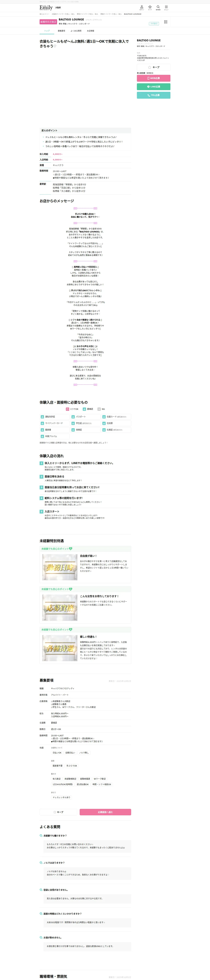Click the マイナンバーカード triangle icon
Image resolution: width=210 pixels, height=980 pixels.
click(42, 423)
